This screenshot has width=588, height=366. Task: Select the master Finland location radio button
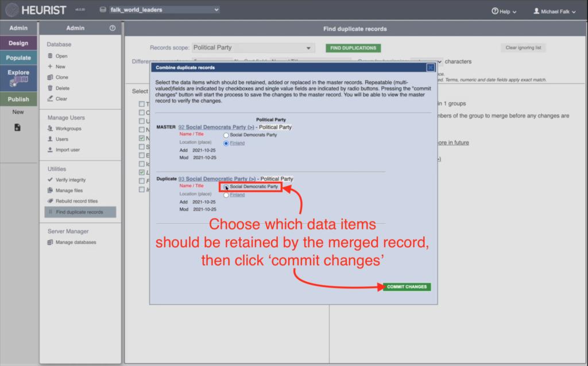pyautogui.click(x=226, y=143)
